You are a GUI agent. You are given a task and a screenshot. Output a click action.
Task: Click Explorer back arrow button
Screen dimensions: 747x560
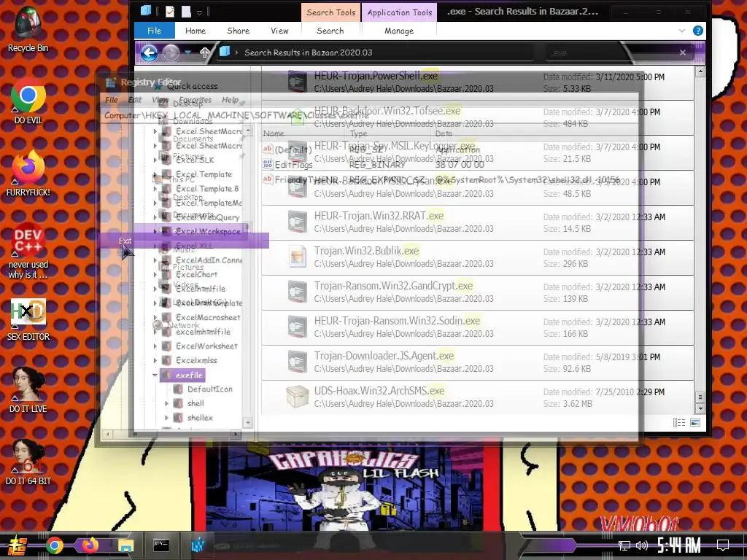(149, 52)
